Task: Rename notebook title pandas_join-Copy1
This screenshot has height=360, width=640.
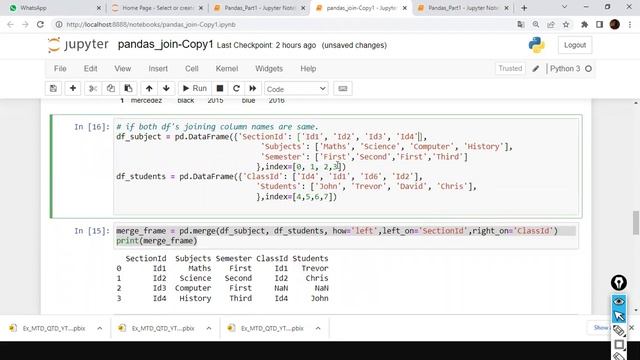Action: pos(165,44)
